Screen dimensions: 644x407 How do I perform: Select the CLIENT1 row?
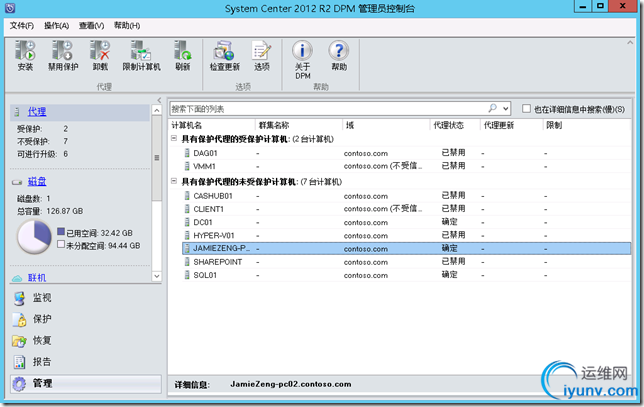pyautogui.click(x=407, y=209)
